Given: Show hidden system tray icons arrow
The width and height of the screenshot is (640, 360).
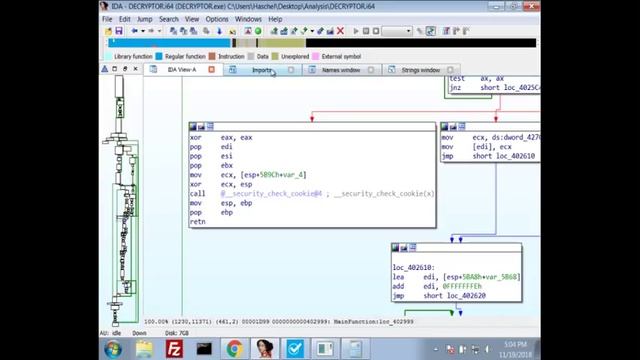Looking at the screenshot, I should click(x=436, y=349).
